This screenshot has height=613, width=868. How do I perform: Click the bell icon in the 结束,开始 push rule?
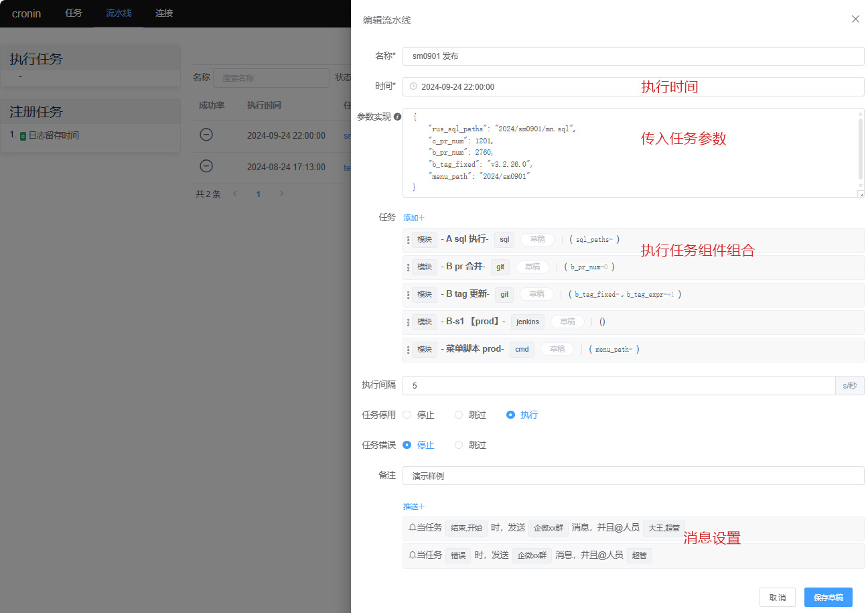coord(413,527)
